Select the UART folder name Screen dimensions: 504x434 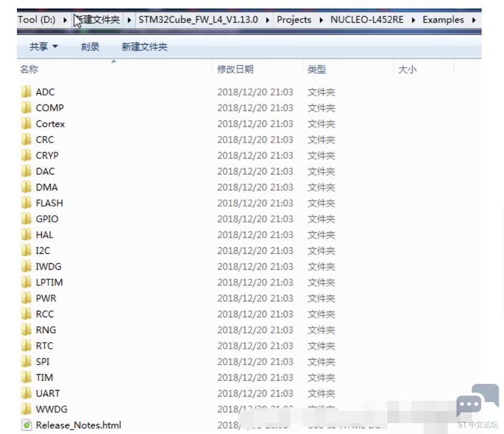(48, 394)
